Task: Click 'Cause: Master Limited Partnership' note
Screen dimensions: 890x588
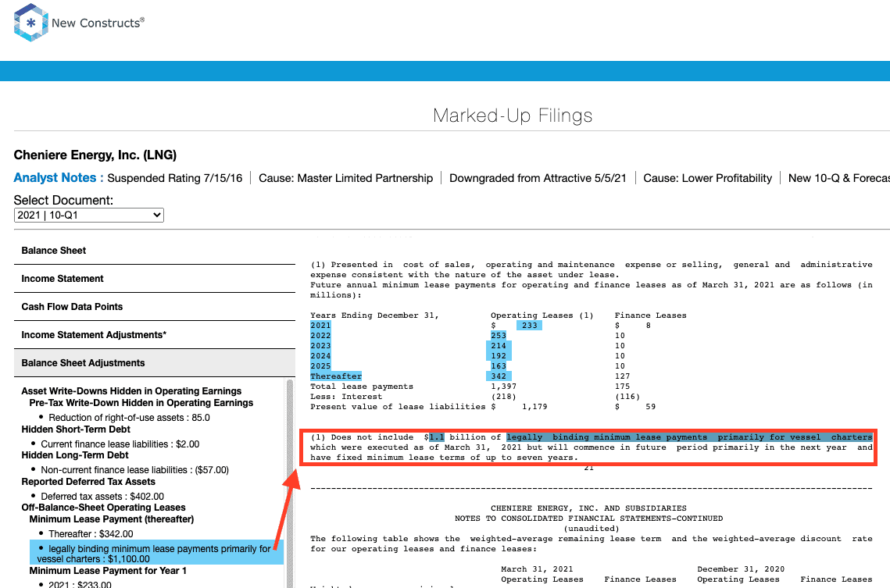Action: (x=345, y=178)
